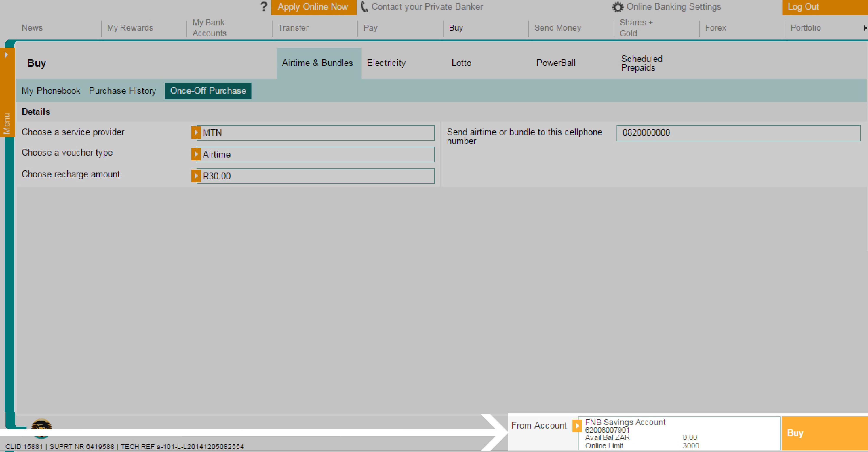Go to My Phonebook sub-tab

click(51, 91)
